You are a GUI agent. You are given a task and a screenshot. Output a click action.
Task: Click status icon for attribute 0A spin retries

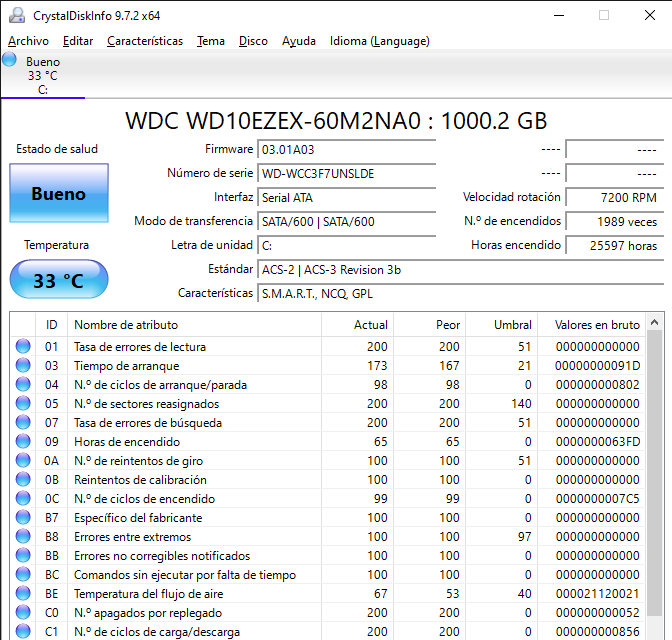tap(23, 460)
